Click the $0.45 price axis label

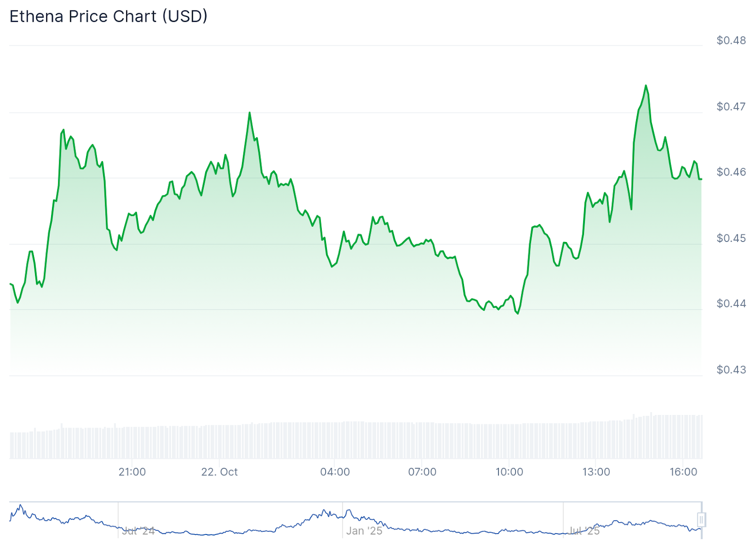pos(731,238)
